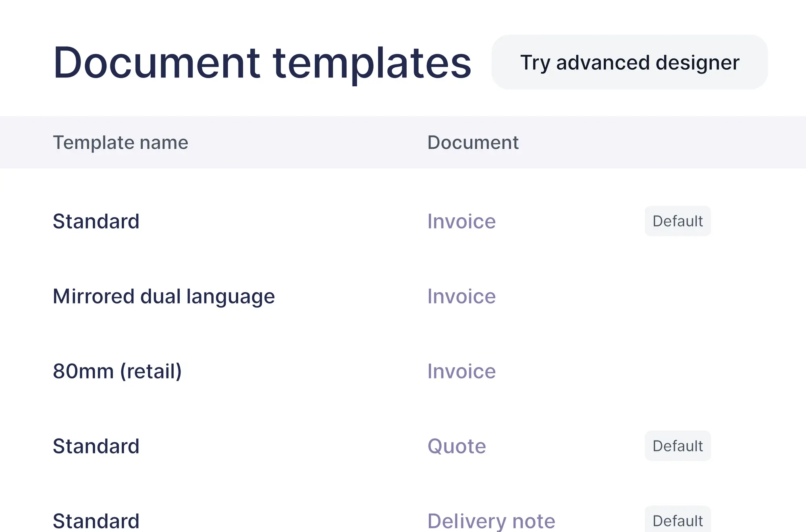The height and width of the screenshot is (532, 806).
Task: Open the 80mm (retail) template
Action: tap(117, 371)
